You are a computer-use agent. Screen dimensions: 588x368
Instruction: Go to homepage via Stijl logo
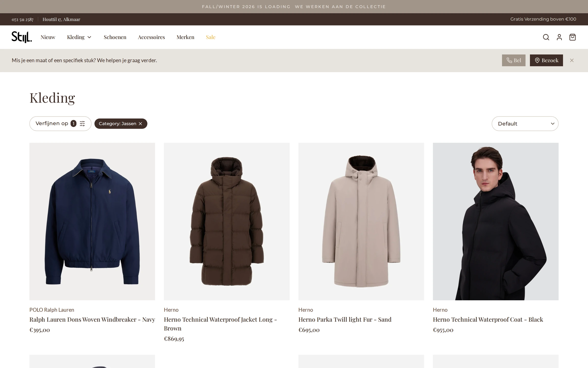pos(22,37)
